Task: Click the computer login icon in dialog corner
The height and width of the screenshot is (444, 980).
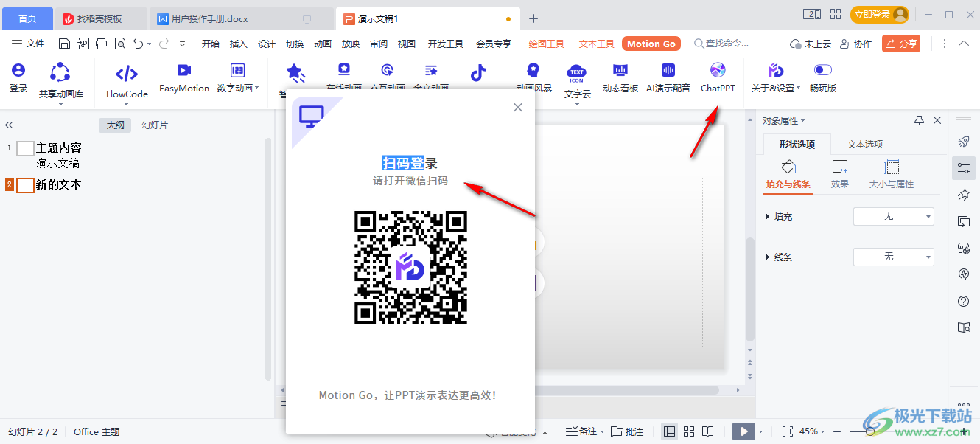Action: pyautogui.click(x=312, y=117)
